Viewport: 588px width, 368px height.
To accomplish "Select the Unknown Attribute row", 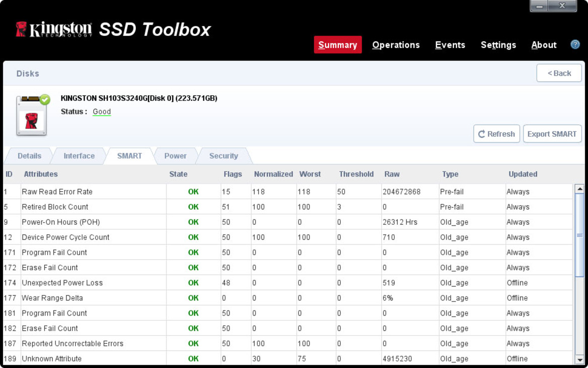I will point(288,358).
